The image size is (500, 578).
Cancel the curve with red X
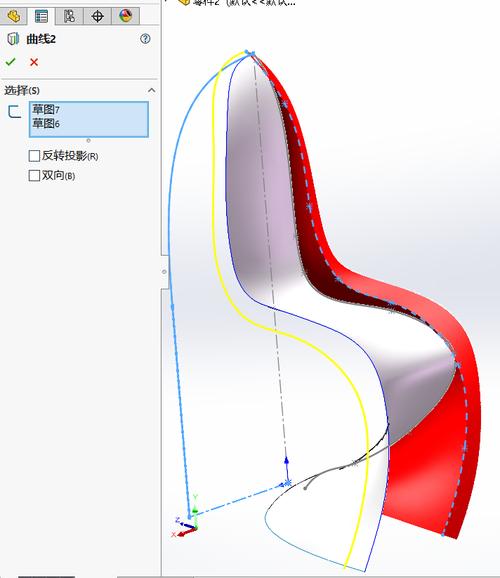pos(34,62)
